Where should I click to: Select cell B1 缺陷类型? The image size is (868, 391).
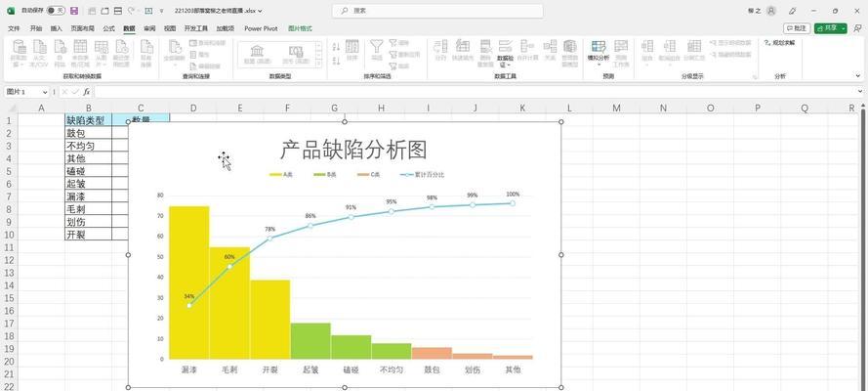[x=88, y=120]
